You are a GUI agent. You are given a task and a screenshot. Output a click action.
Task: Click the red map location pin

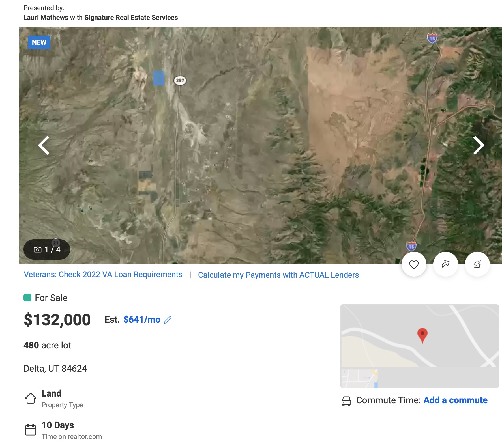tap(422, 335)
